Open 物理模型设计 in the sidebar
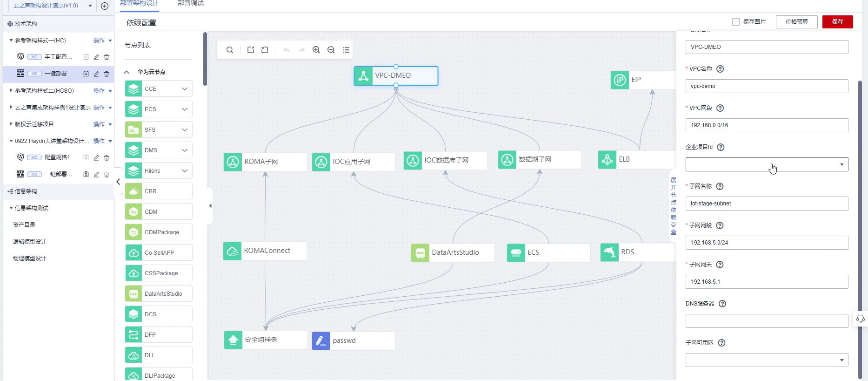This screenshot has height=381, width=868. point(30,259)
